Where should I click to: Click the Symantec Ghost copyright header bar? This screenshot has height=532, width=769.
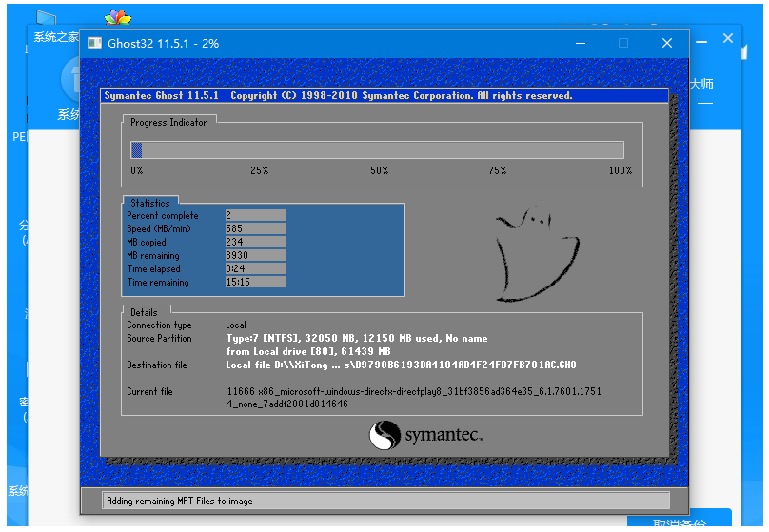pyautogui.click(x=384, y=96)
